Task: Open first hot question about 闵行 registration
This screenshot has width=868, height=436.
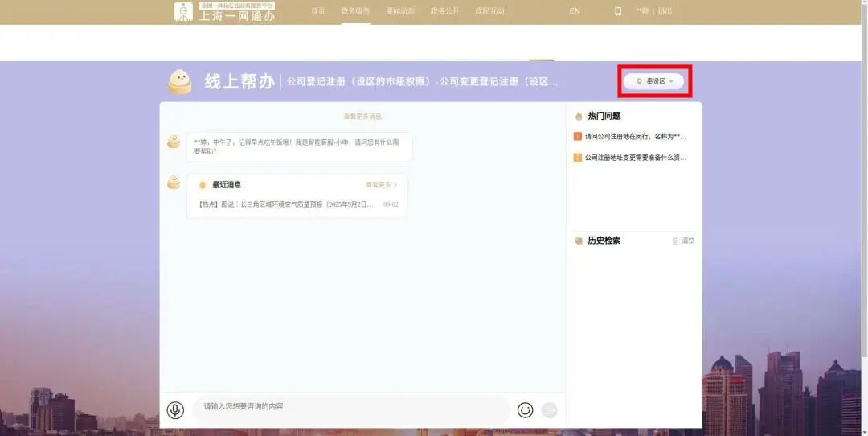Action: [635, 137]
